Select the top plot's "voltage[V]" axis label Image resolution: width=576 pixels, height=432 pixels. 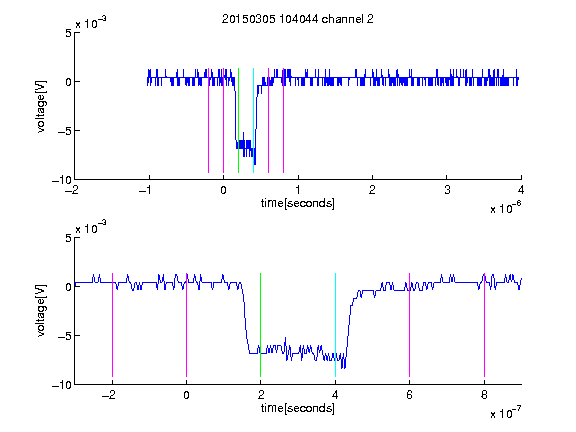[41, 107]
